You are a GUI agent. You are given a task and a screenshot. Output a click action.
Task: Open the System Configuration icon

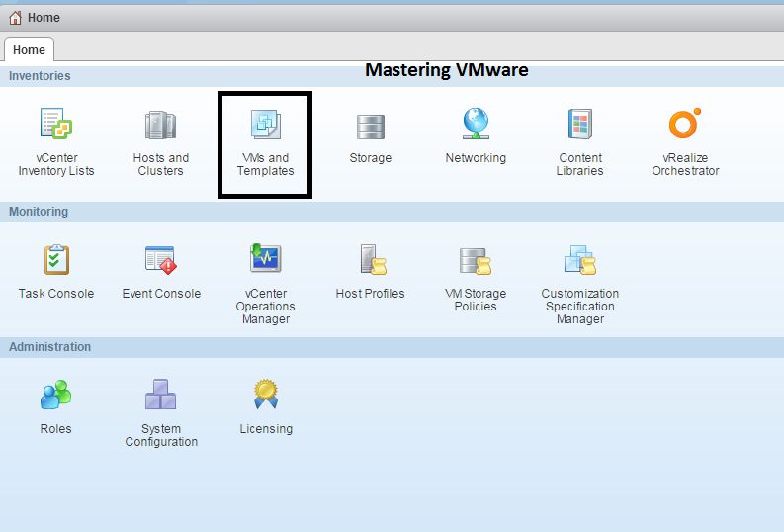coord(160,395)
